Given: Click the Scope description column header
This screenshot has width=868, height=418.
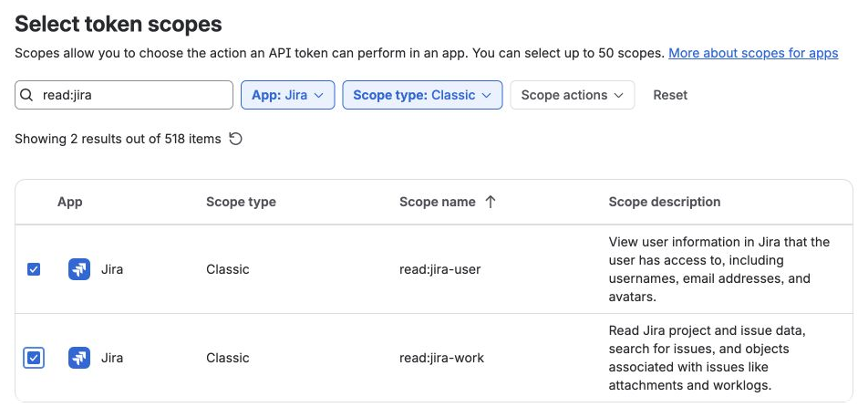Looking at the screenshot, I should [x=665, y=202].
